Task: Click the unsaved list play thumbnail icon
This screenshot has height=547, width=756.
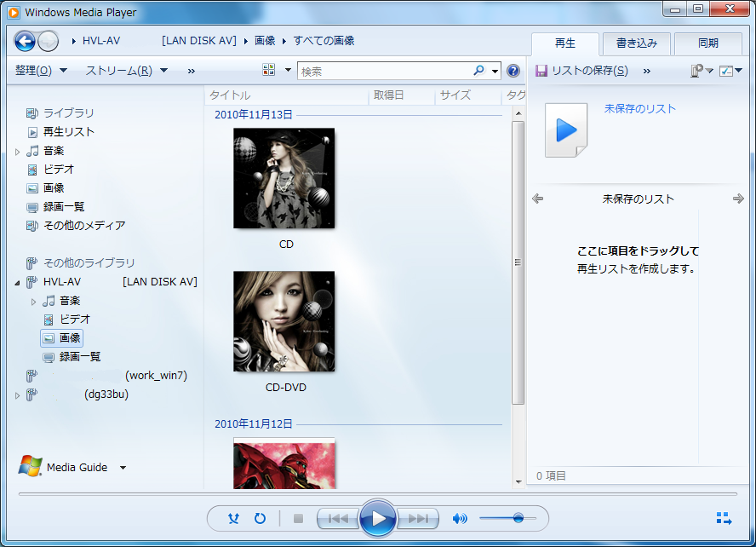Action: tap(566, 130)
